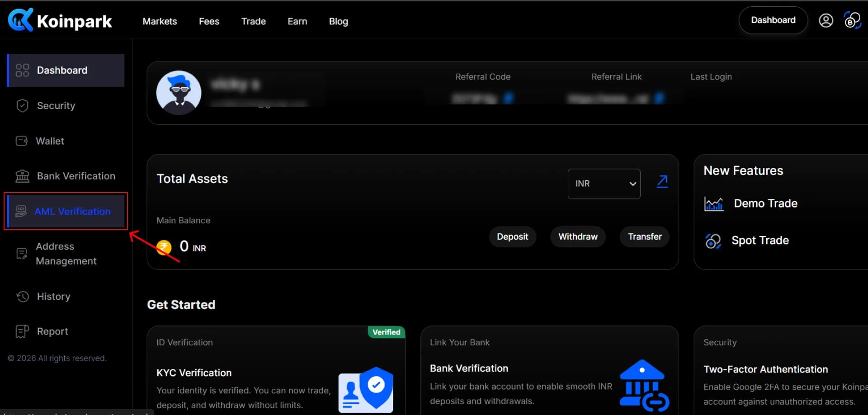868x415 pixels.
Task: Open the INR currency dropdown
Action: click(604, 184)
